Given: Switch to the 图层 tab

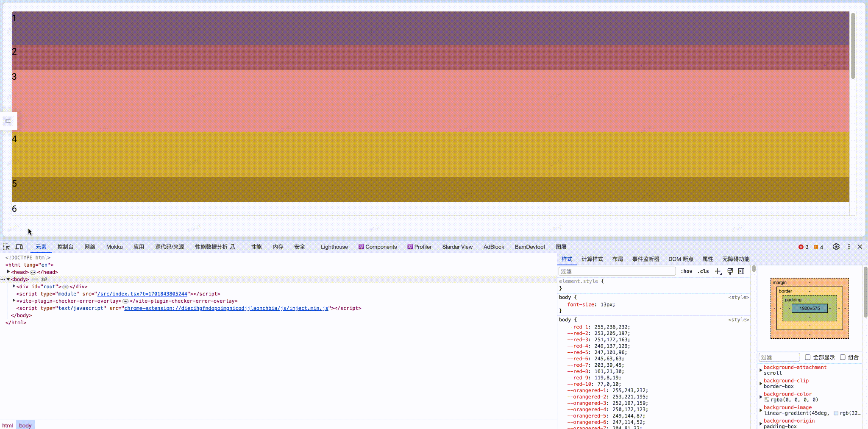Looking at the screenshot, I should pyautogui.click(x=561, y=247).
